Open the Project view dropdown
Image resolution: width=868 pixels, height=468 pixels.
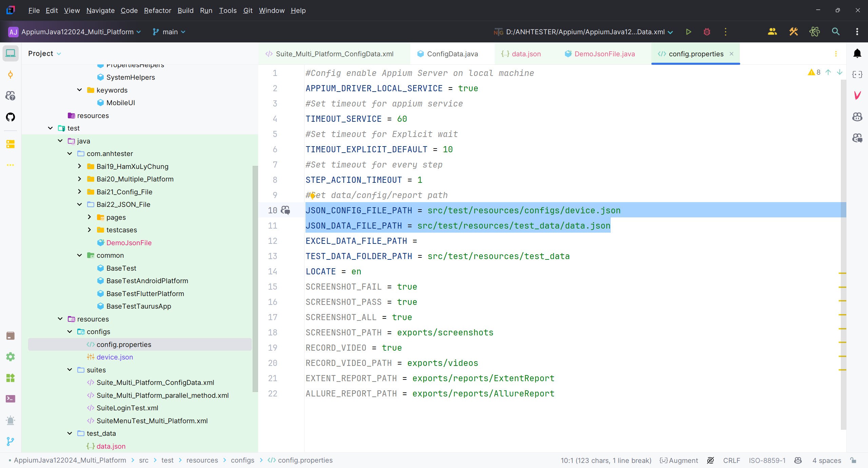[44, 54]
